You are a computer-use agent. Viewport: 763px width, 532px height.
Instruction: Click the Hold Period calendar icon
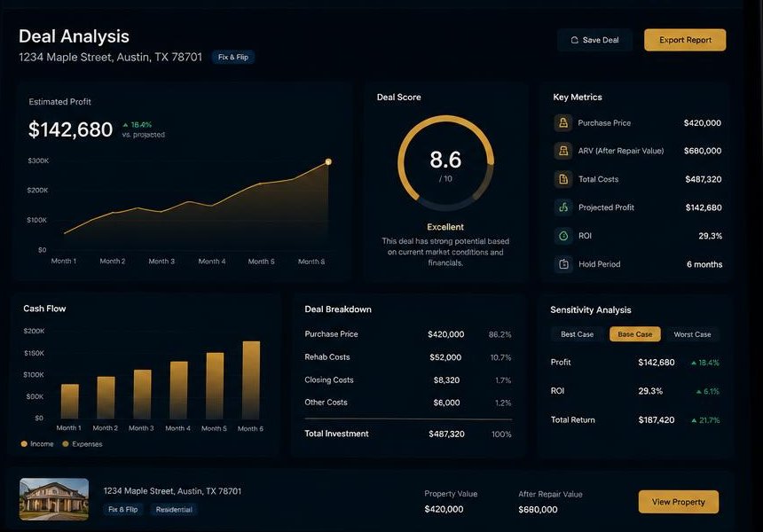563,264
